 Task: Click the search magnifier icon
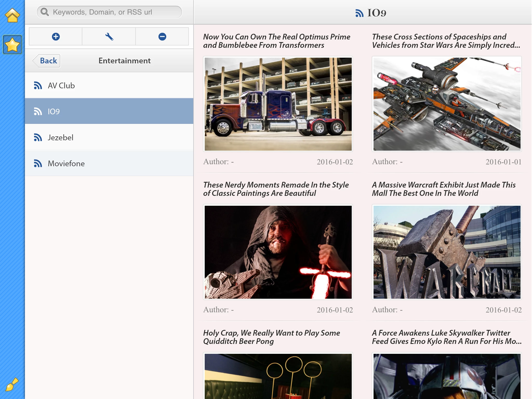45,12
